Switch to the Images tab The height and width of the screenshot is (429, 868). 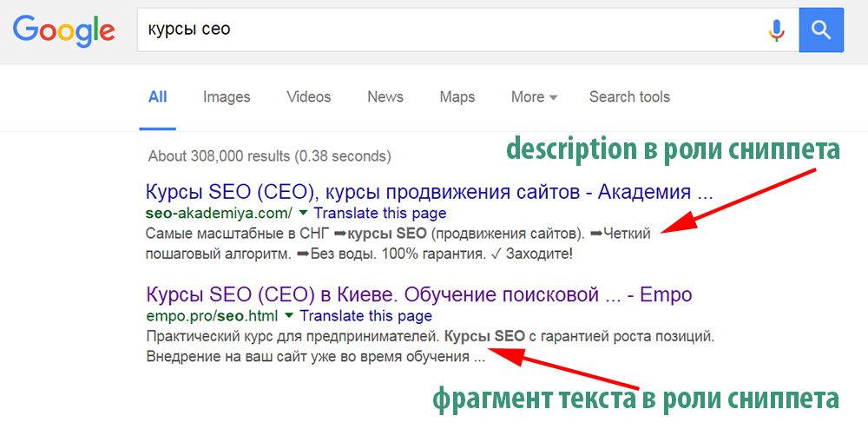click(x=227, y=97)
